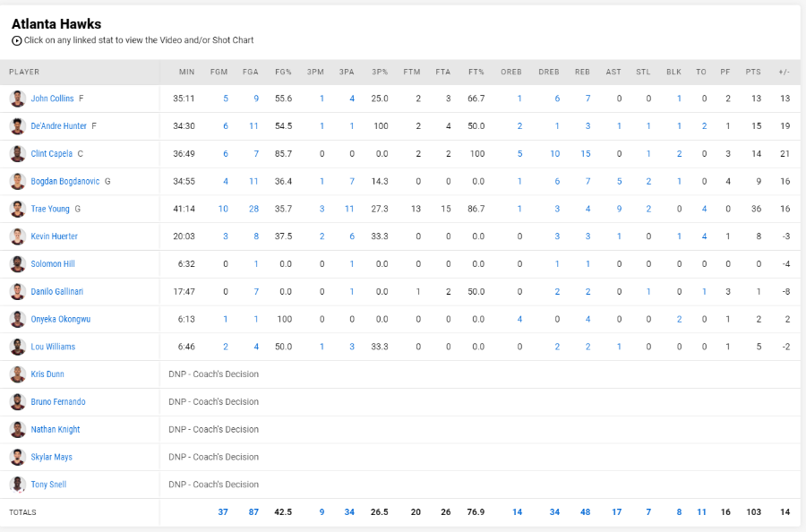Open Kris Dunn player link

[47, 374]
